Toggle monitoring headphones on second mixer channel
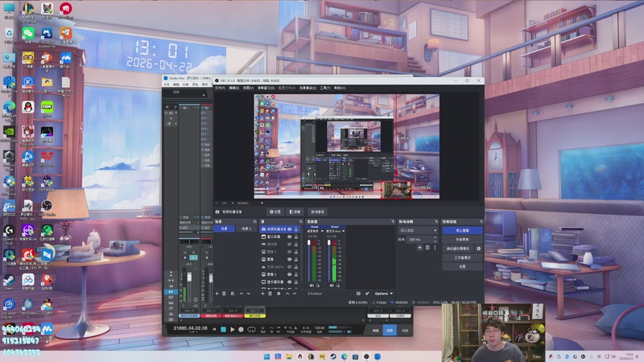Screen dimensions: 644x362 (x=337, y=286)
